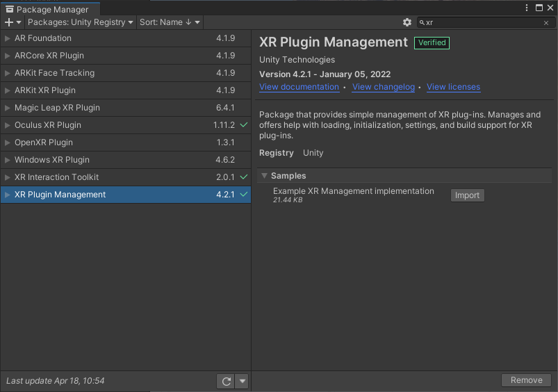This screenshot has height=392, width=558.
Task: Click the refresh package list icon
Action: [x=226, y=382]
